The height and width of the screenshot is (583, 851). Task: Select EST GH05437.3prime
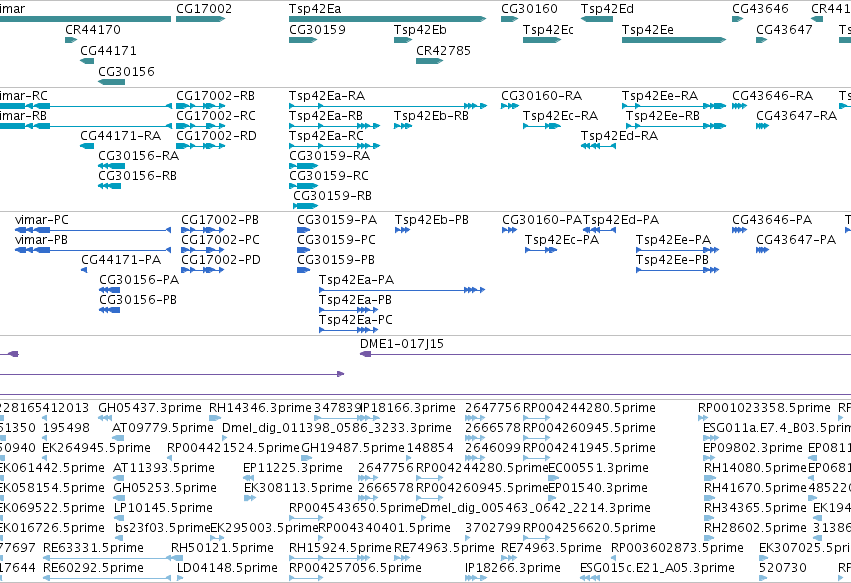tap(150, 408)
